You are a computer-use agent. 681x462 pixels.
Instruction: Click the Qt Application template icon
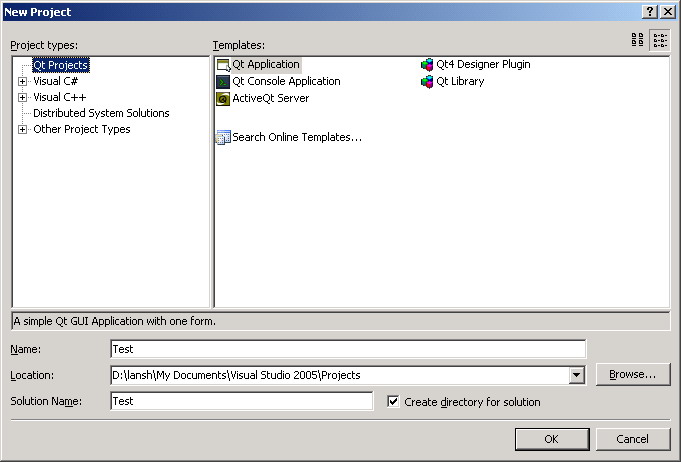223,65
